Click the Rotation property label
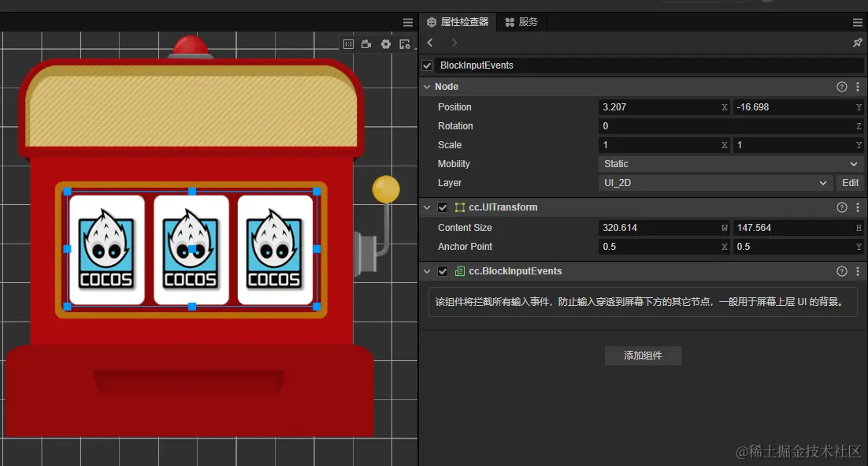The image size is (868, 466). pyautogui.click(x=455, y=126)
